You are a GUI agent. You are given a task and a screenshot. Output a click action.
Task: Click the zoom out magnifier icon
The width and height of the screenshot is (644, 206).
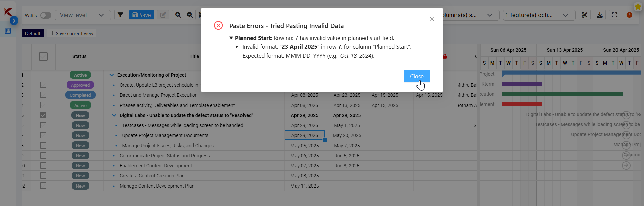coord(190,15)
